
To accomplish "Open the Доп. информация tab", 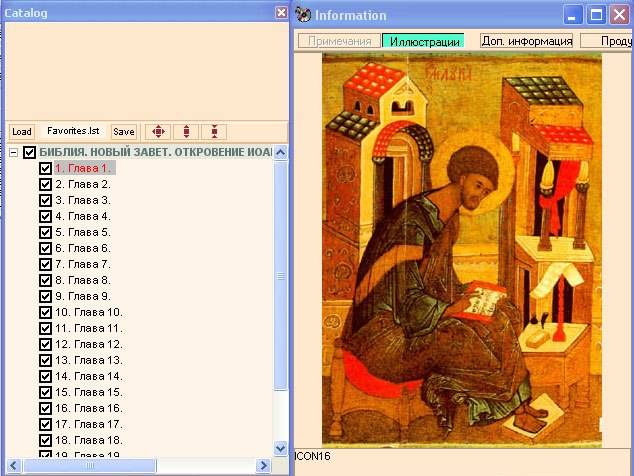I will 526,41.
